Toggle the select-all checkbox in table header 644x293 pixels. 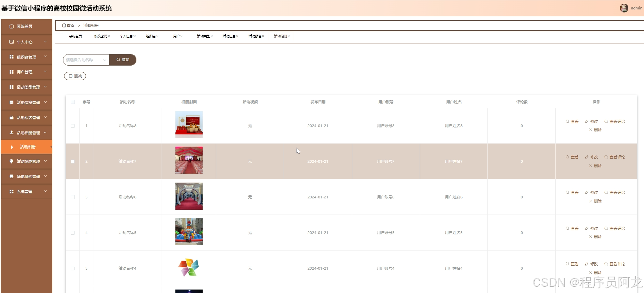pyautogui.click(x=73, y=102)
